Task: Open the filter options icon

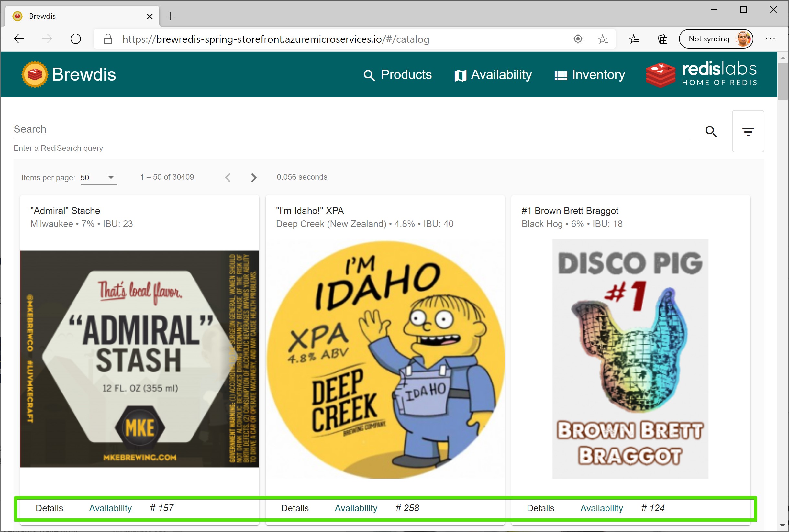Action: [x=748, y=131]
